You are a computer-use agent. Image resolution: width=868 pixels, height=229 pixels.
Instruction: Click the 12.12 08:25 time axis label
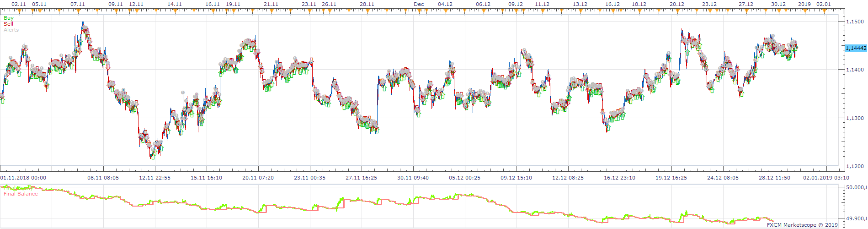(568, 178)
